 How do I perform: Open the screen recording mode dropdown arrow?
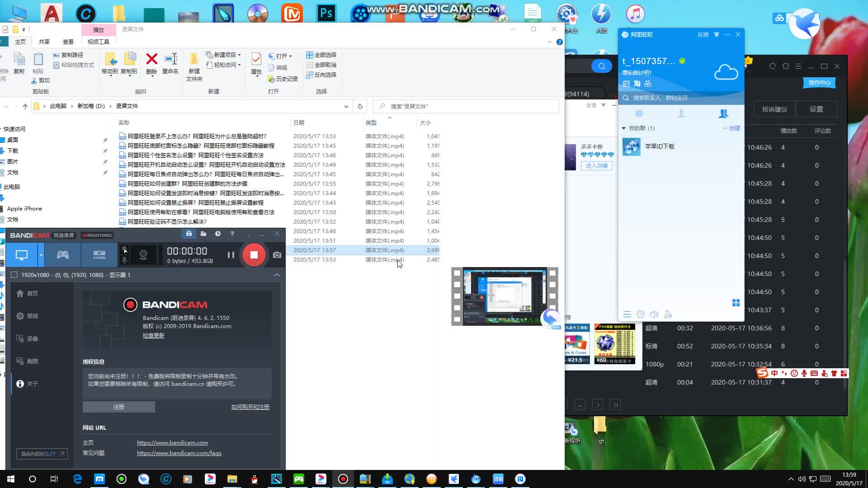click(x=41, y=254)
